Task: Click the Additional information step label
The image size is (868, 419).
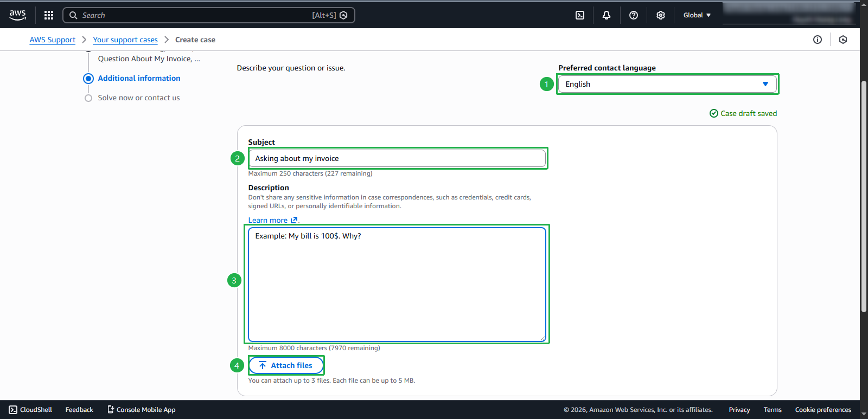Action: click(139, 78)
